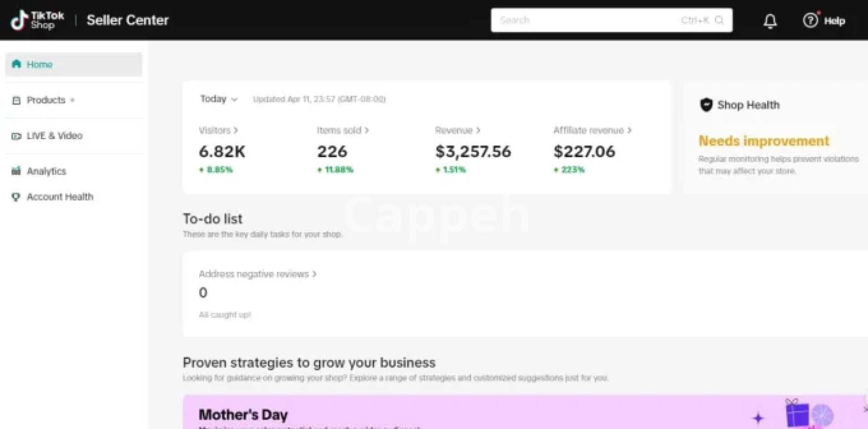This screenshot has width=868, height=429.
Task: Click the Shop Health shield icon
Action: (x=706, y=105)
